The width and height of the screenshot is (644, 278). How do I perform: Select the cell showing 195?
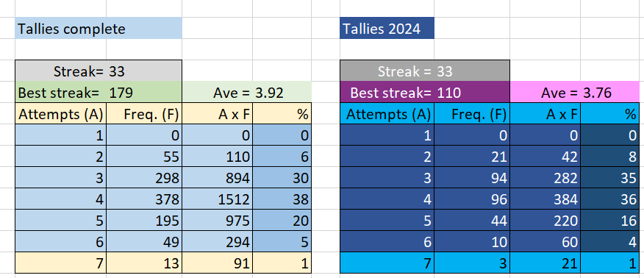144,221
